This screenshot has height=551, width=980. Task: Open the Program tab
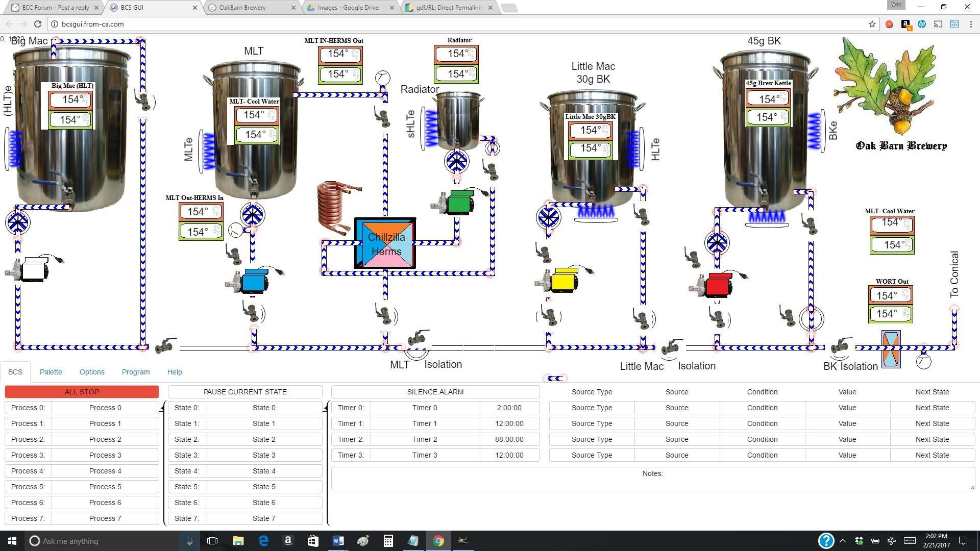136,372
